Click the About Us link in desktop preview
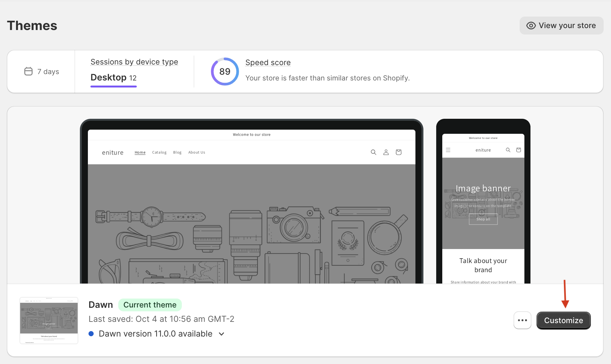This screenshot has height=364, width=611. (197, 153)
